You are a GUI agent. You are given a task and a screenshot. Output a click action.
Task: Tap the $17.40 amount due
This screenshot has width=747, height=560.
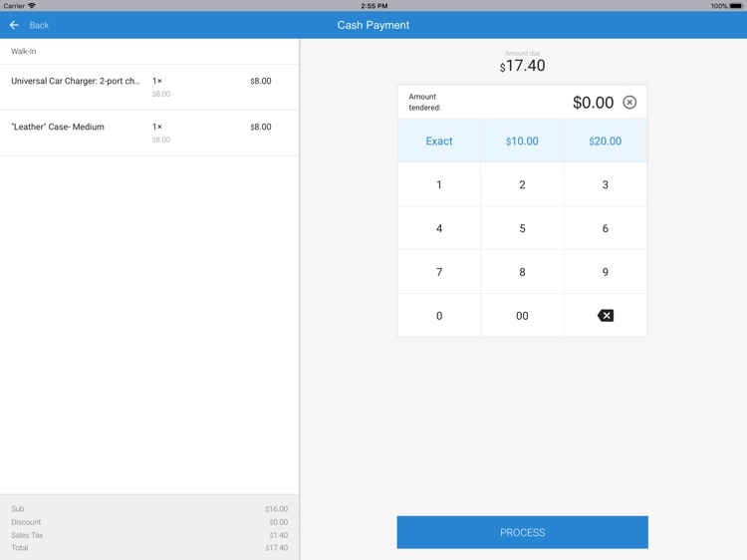click(522, 66)
